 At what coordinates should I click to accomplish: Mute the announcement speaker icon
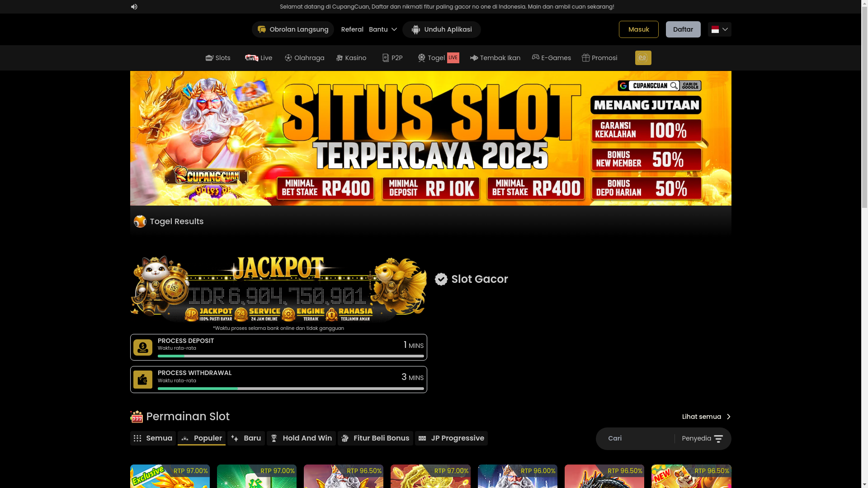pyautogui.click(x=134, y=7)
